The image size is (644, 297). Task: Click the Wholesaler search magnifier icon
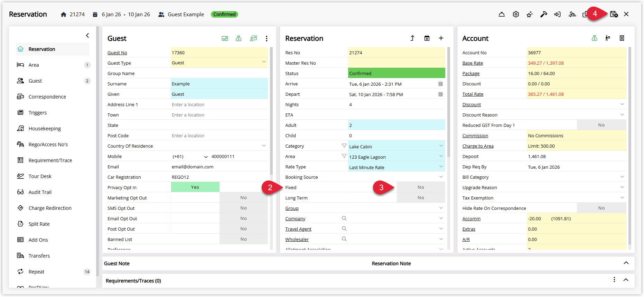[344, 239]
